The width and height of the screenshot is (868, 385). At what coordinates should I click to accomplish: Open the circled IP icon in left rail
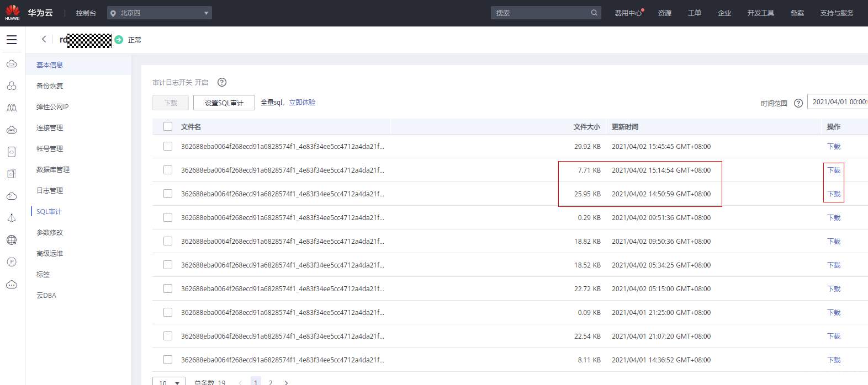(12, 262)
